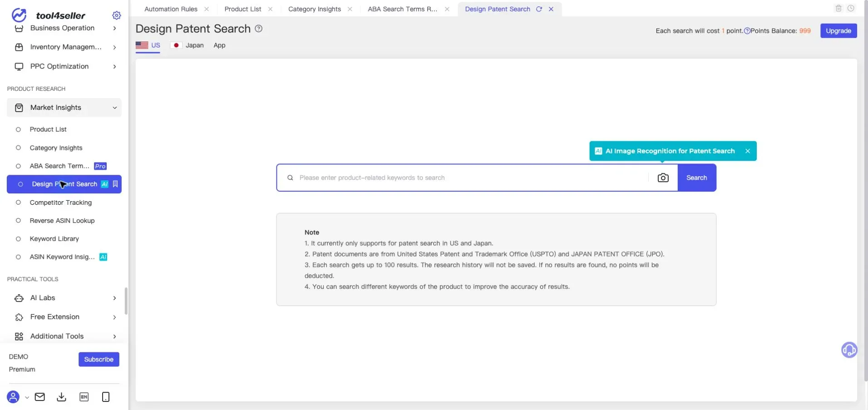868x410 pixels.
Task: Expand the Business Operation menu
Action: pyautogui.click(x=64, y=28)
